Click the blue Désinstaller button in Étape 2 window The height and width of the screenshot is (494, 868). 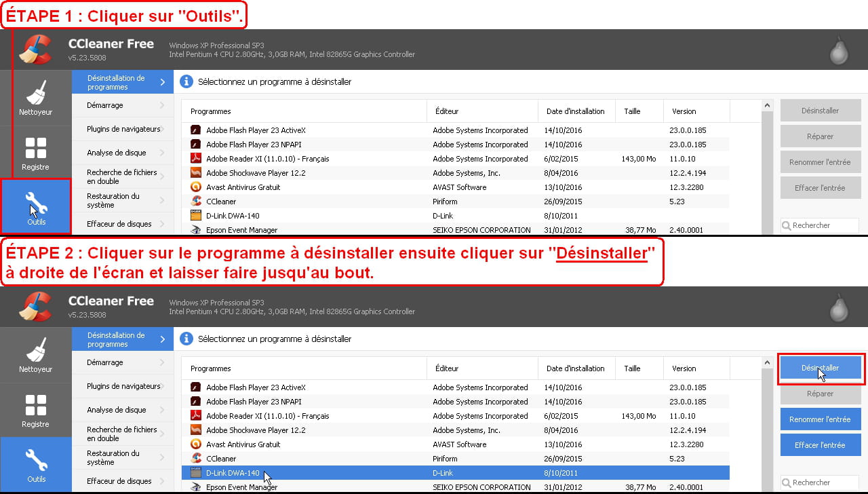(x=821, y=368)
